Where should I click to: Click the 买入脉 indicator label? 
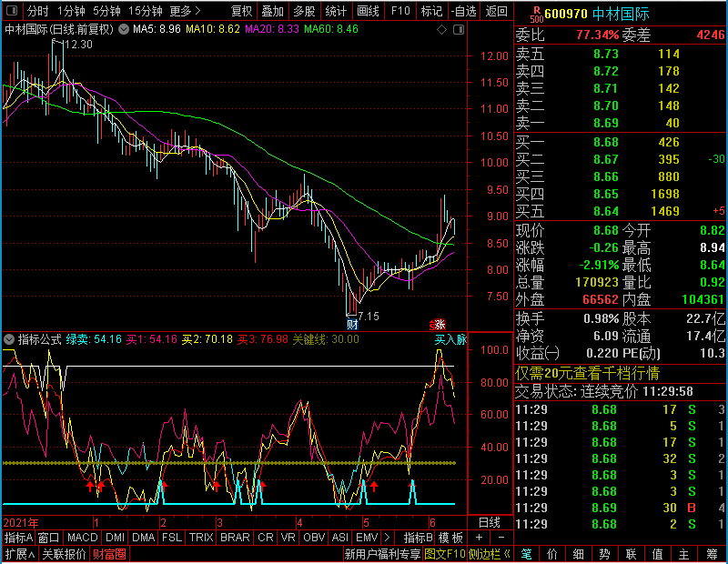[450, 339]
